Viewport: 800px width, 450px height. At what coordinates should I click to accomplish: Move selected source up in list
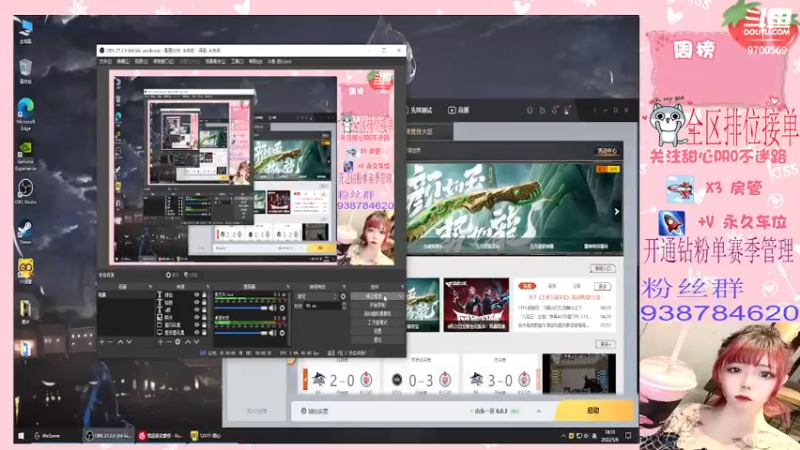pyautogui.click(x=188, y=342)
